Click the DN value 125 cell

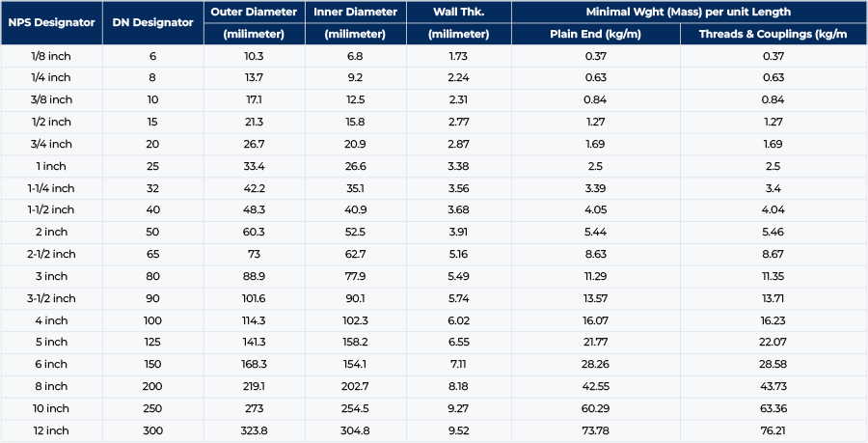tap(152, 342)
